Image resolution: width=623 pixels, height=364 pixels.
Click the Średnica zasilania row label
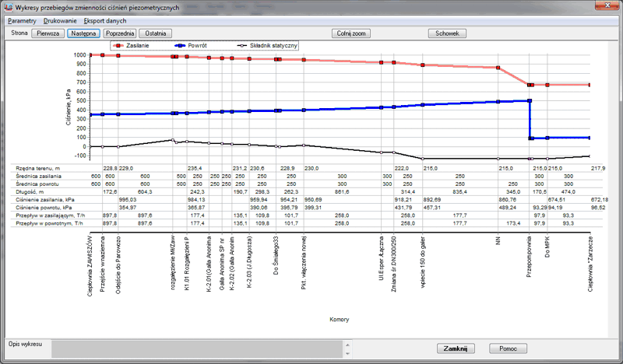click(38, 176)
